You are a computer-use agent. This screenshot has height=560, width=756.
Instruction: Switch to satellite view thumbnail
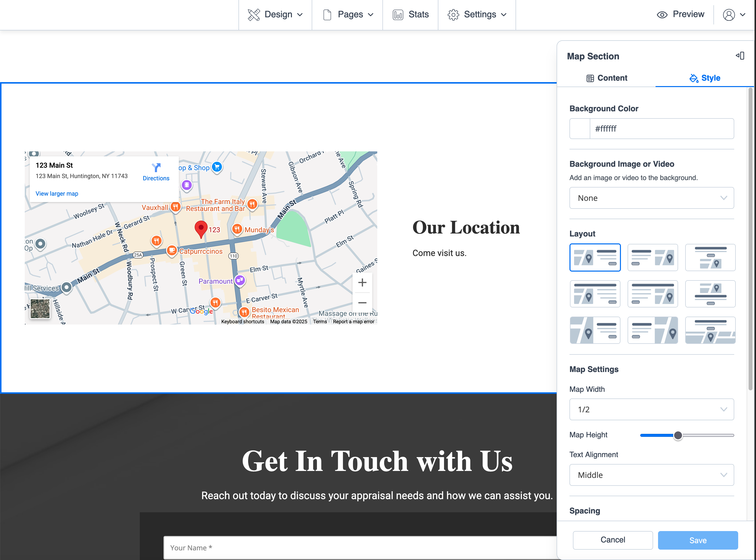(40, 308)
